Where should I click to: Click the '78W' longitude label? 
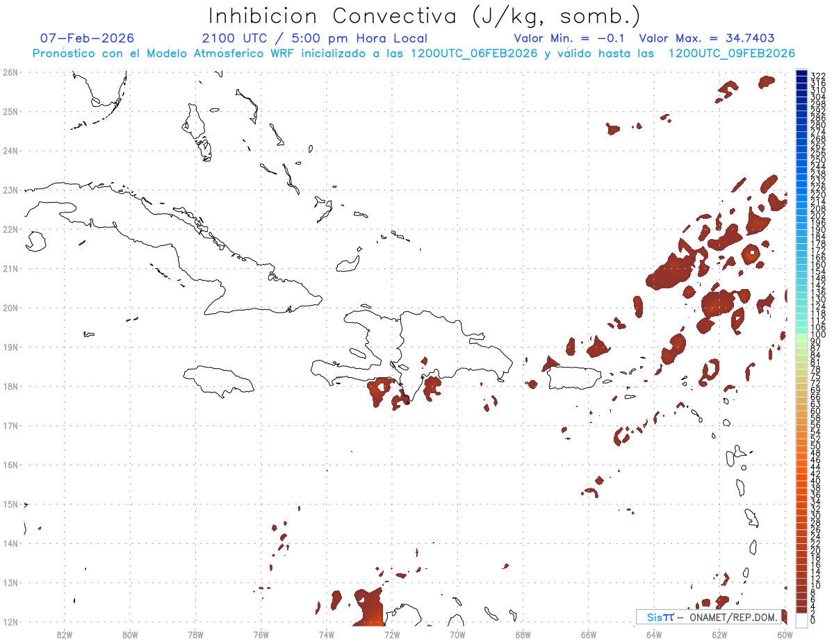[195, 634]
